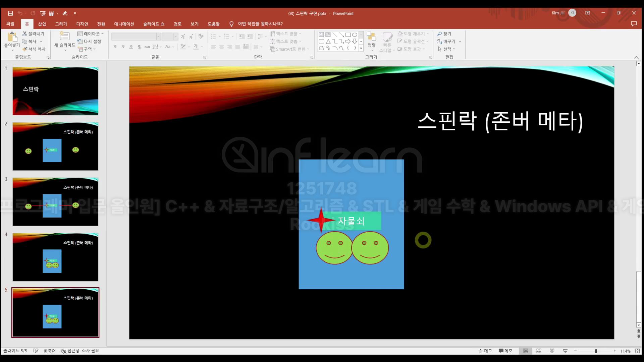Switch to Reading view in status bar
Screen dimensions: 644x362
552,351
